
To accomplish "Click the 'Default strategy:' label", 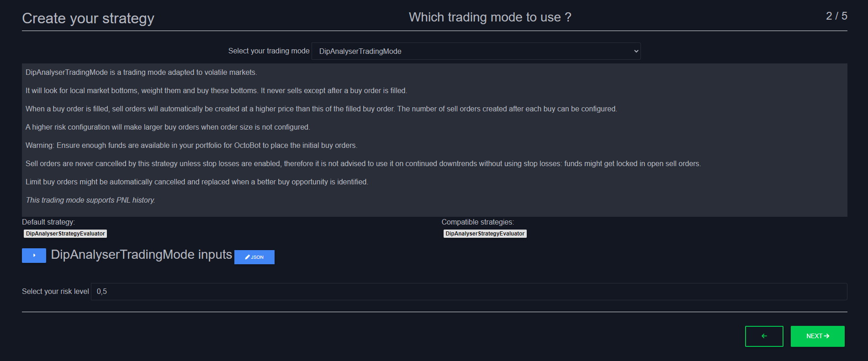I will [48, 222].
